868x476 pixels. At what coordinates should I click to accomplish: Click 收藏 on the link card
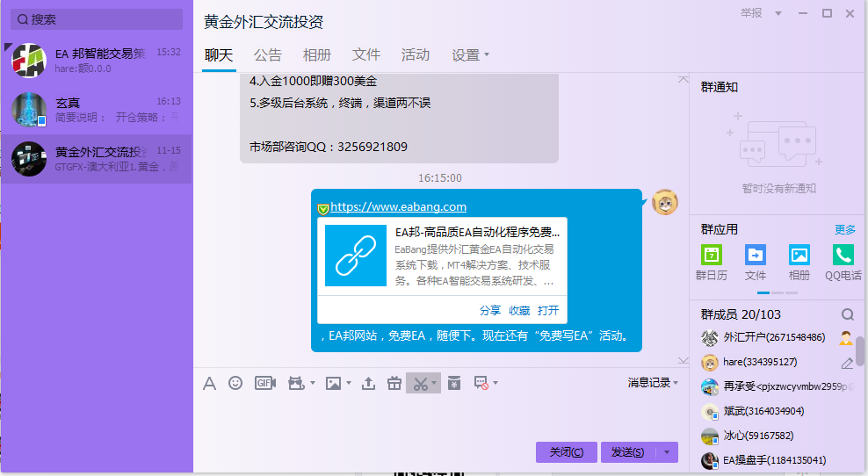click(x=519, y=311)
